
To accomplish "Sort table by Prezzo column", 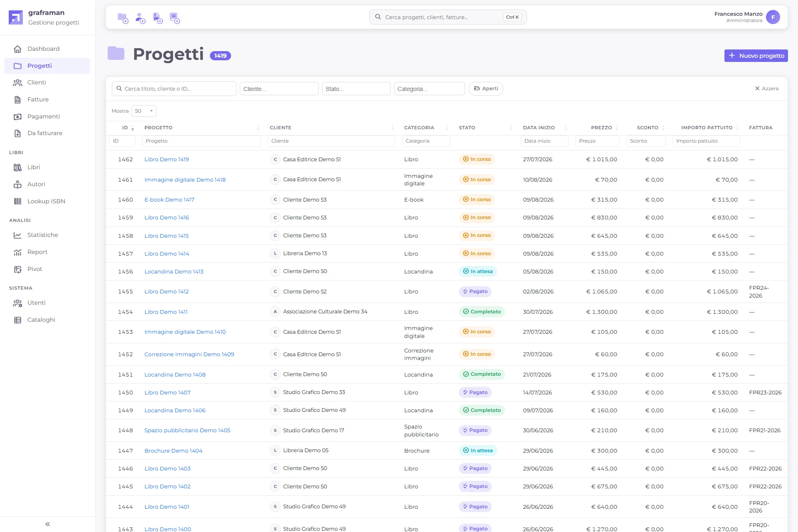I will pyautogui.click(x=601, y=128).
